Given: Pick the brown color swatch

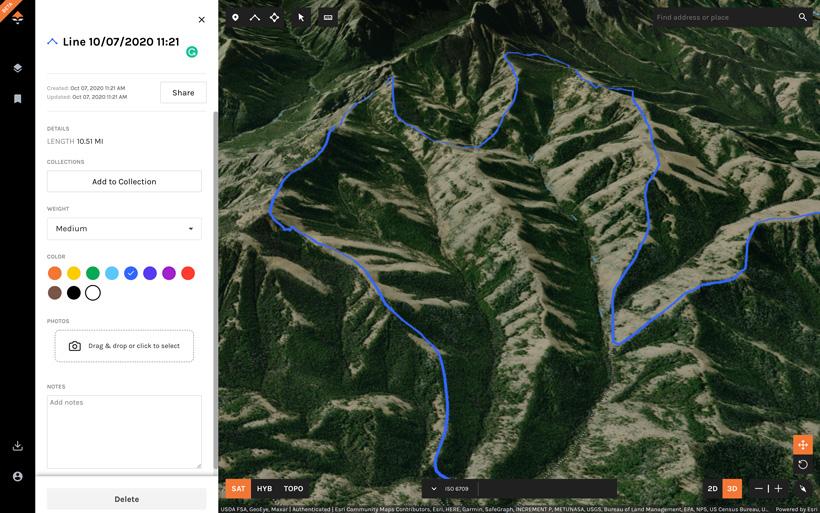Looking at the screenshot, I should coord(54,293).
